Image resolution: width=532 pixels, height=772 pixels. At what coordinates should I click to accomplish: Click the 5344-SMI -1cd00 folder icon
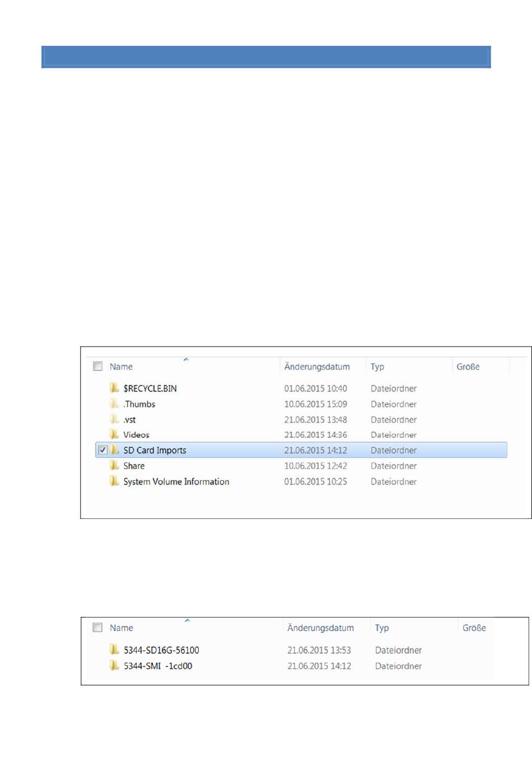click(114, 665)
